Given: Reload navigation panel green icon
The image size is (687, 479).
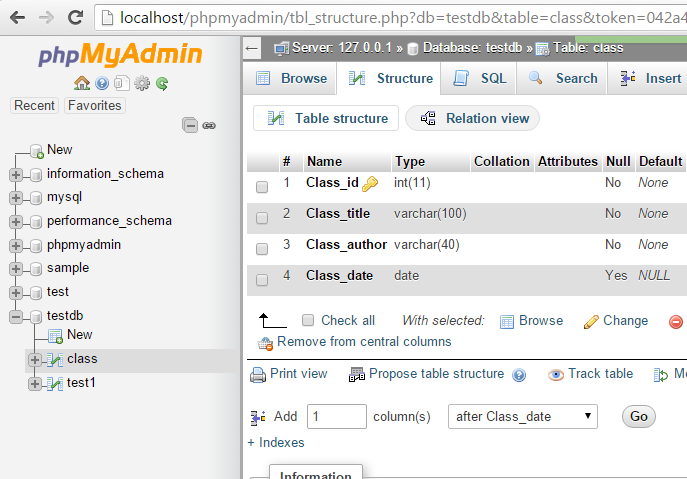Looking at the screenshot, I should point(162,83).
